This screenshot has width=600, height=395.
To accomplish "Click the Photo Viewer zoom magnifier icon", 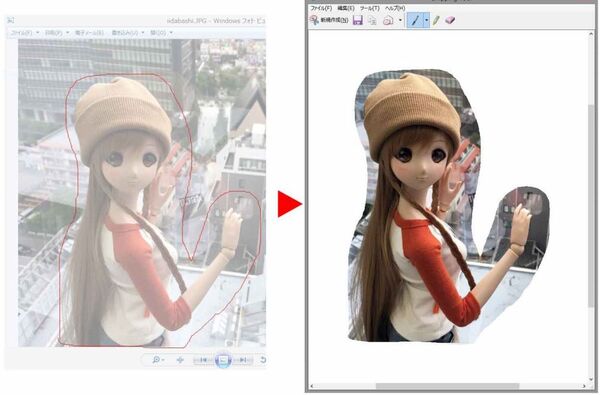I will coord(158,360).
